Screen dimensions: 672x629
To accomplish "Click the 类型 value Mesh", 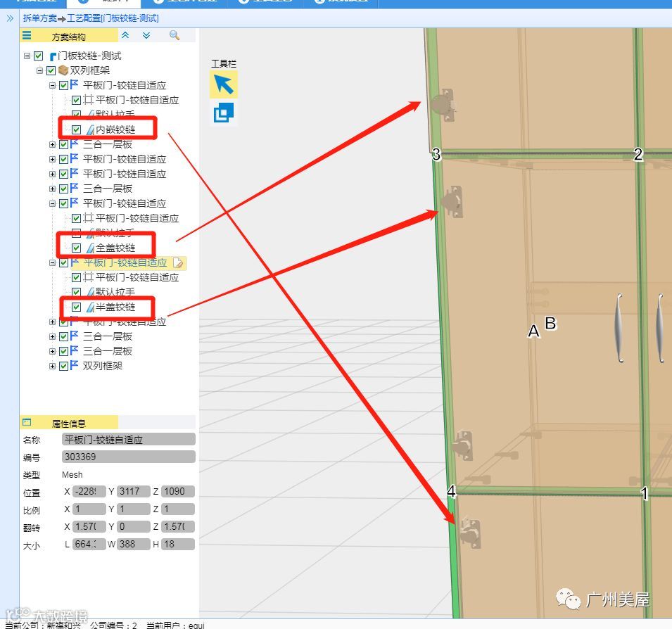I will (72, 475).
